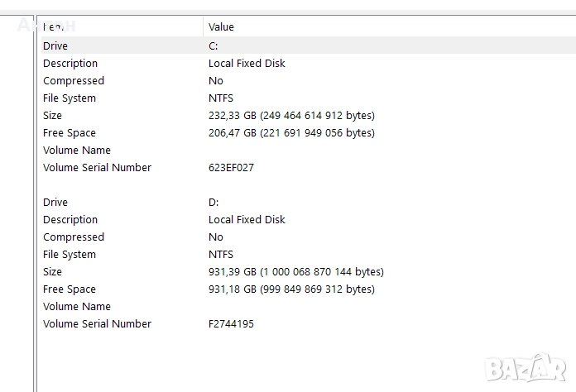This screenshot has height=392, width=576.
Task: Click serial number 623EF027
Action: 231,168
